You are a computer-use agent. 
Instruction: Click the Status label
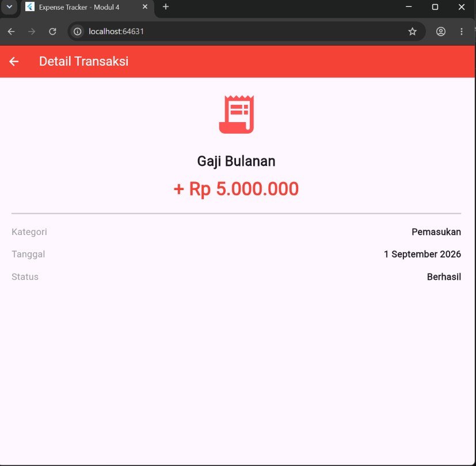[x=25, y=277]
